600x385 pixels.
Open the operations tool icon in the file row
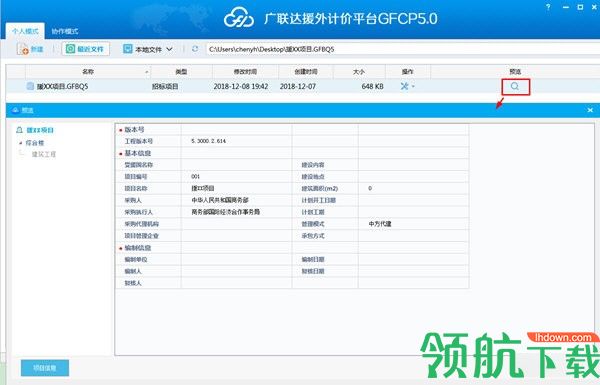pos(404,86)
